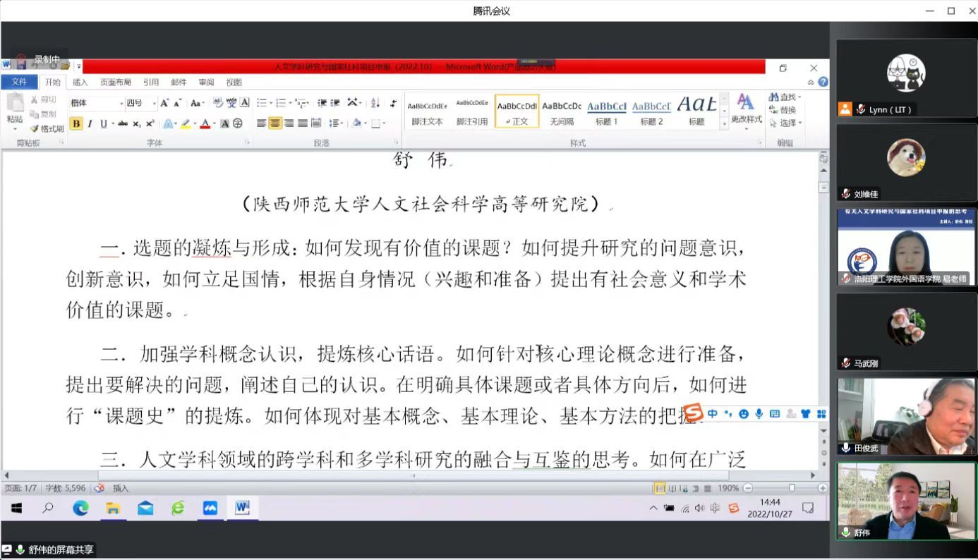978x560 pixels.
Task: Click the Copy (复制) command
Action: point(44,114)
